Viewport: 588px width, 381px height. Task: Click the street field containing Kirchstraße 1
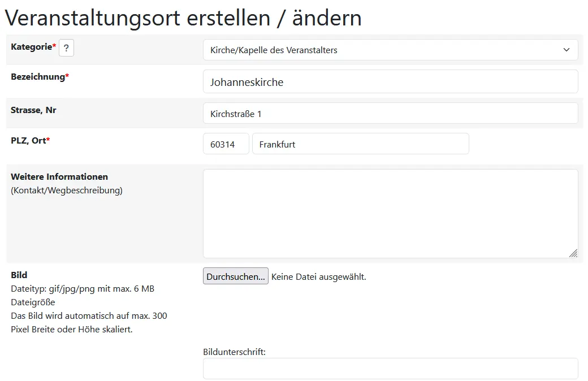point(390,114)
